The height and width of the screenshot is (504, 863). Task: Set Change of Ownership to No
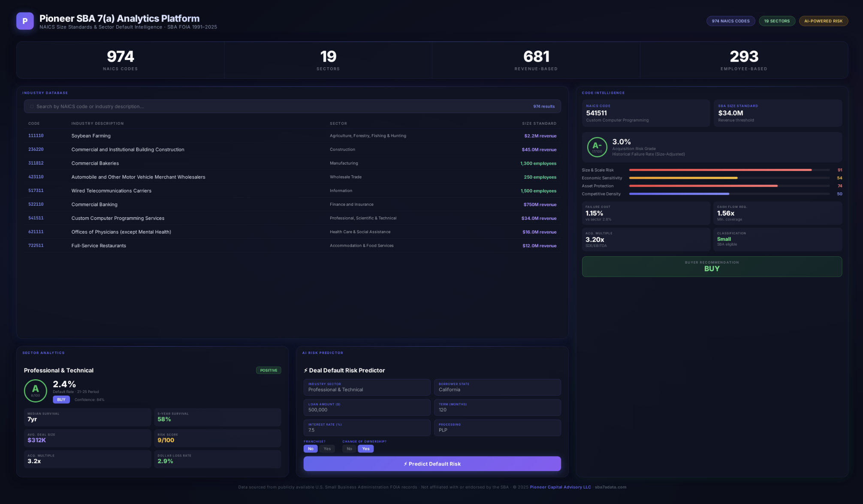pos(349,449)
